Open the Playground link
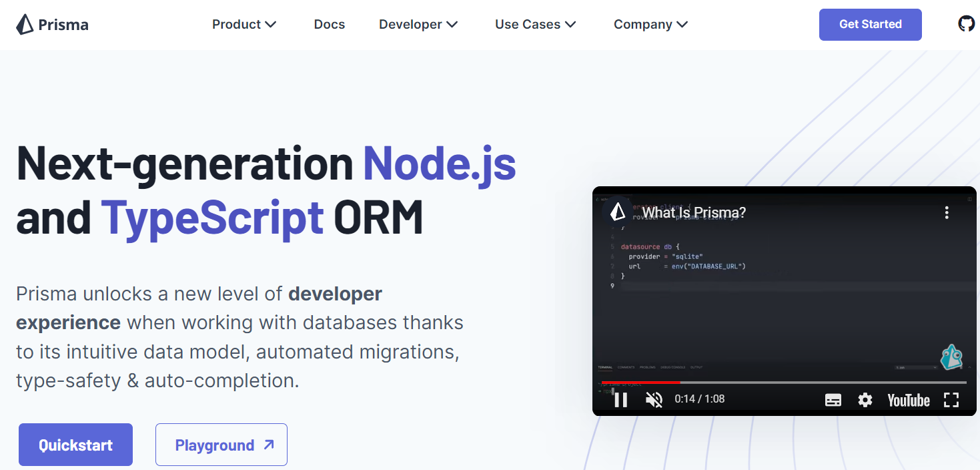 (221, 445)
